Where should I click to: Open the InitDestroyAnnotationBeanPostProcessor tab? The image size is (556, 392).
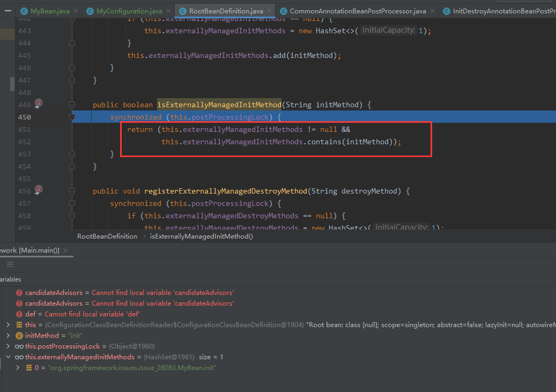click(504, 11)
